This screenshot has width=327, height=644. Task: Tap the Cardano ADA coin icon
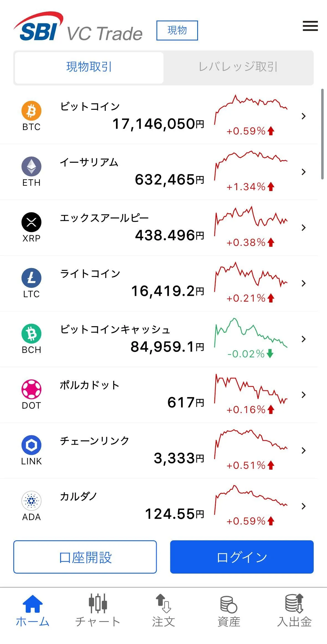click(31, 501)
